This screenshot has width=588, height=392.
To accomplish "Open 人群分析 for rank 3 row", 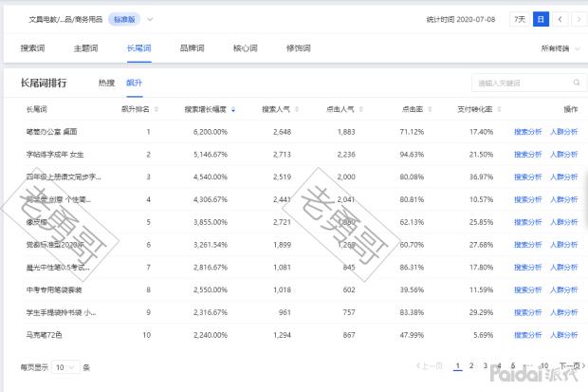I will pyautogui.click(x=564, y=177).
